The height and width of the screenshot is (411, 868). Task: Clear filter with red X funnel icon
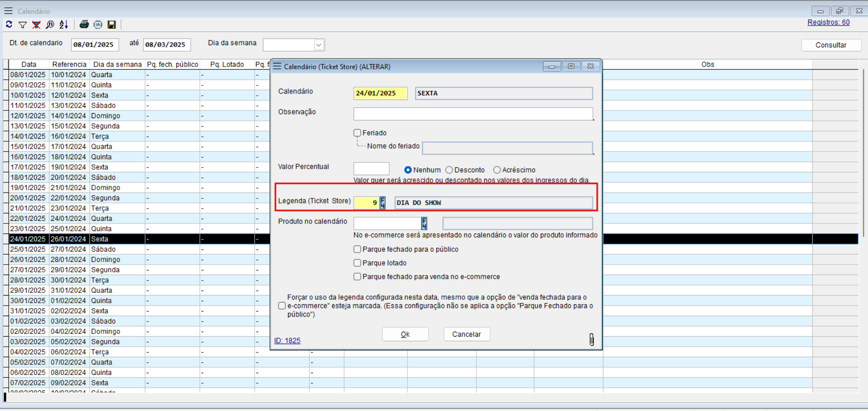pos(36,25)
